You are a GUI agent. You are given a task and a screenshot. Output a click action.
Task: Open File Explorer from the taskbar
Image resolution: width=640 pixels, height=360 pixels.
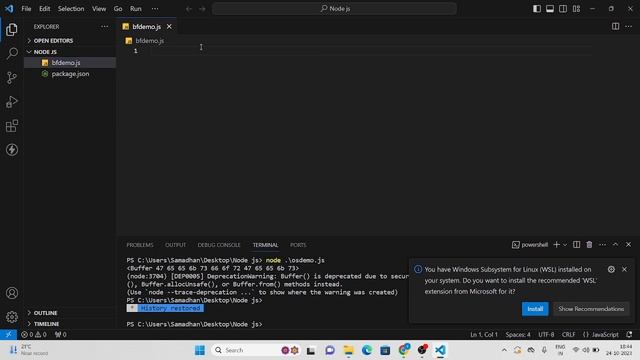348,350
